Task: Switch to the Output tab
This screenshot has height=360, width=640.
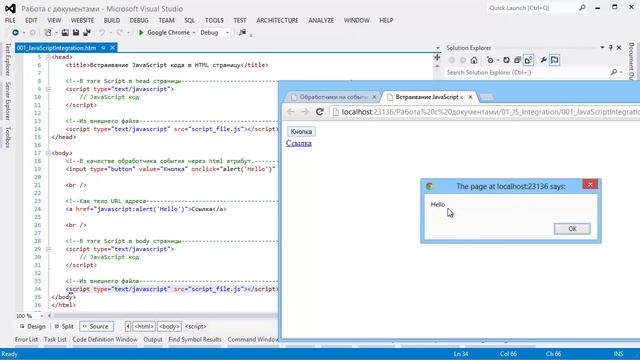Action: point(153,340)
